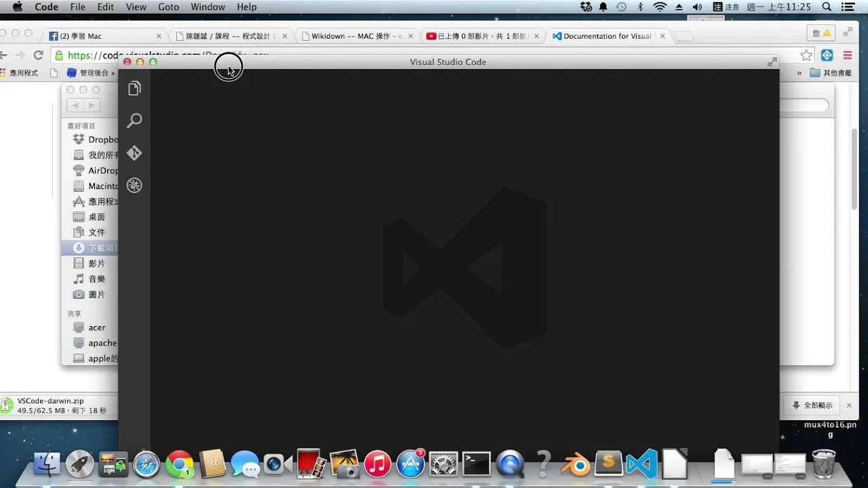Open the Debug view in VS Code
The height and width of the screenshot is (488, 868).
[x=134, y=185]
